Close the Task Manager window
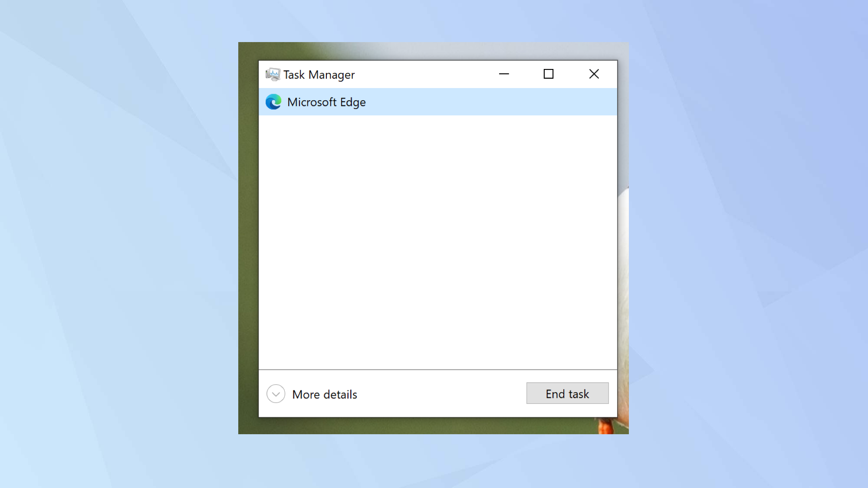 click(594, 74)
